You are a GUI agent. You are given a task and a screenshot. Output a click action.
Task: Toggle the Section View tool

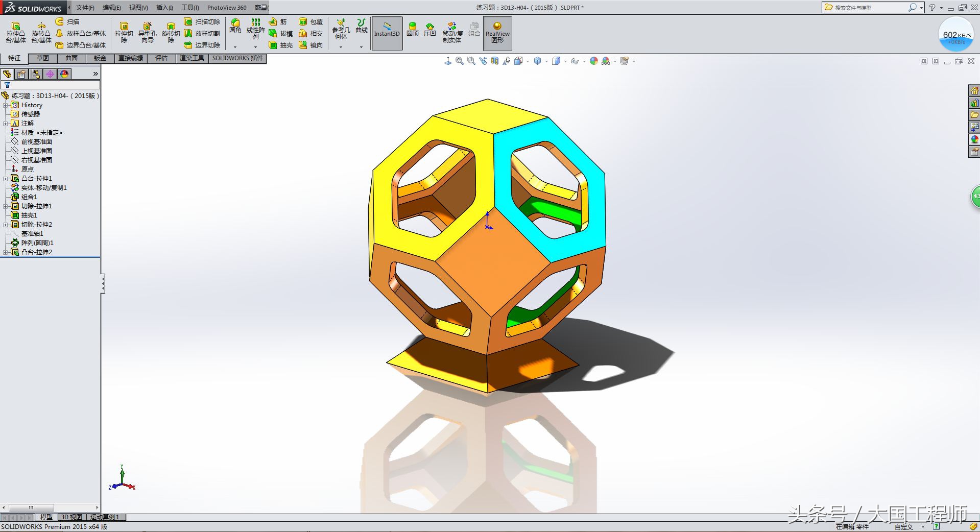[x=494, y=61]
